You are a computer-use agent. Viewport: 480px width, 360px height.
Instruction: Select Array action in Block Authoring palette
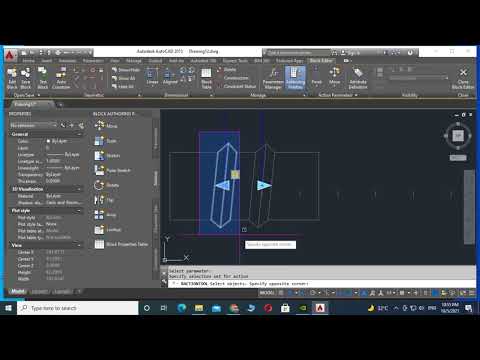[105, 215]
